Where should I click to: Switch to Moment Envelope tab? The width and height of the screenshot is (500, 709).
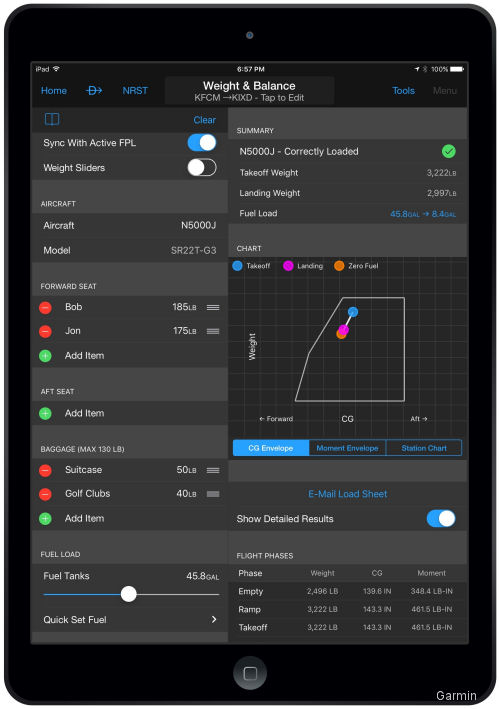pos(347,448)
